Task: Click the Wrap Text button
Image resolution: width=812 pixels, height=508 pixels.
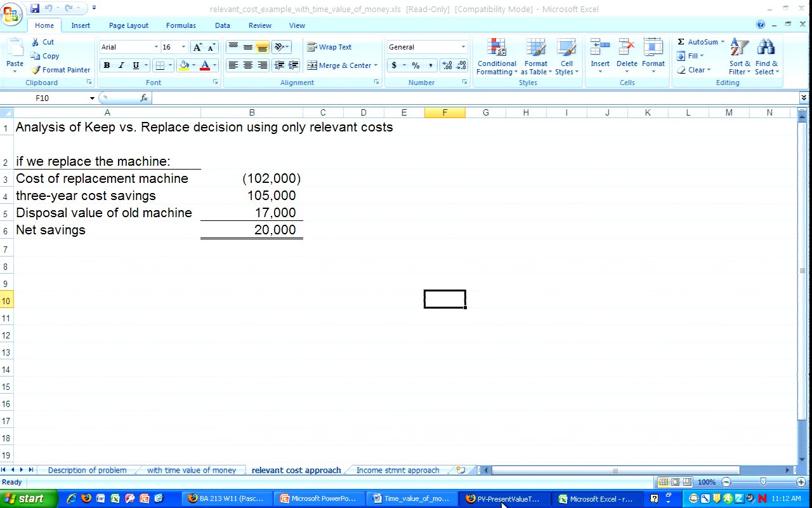Action: coord(329,47)
